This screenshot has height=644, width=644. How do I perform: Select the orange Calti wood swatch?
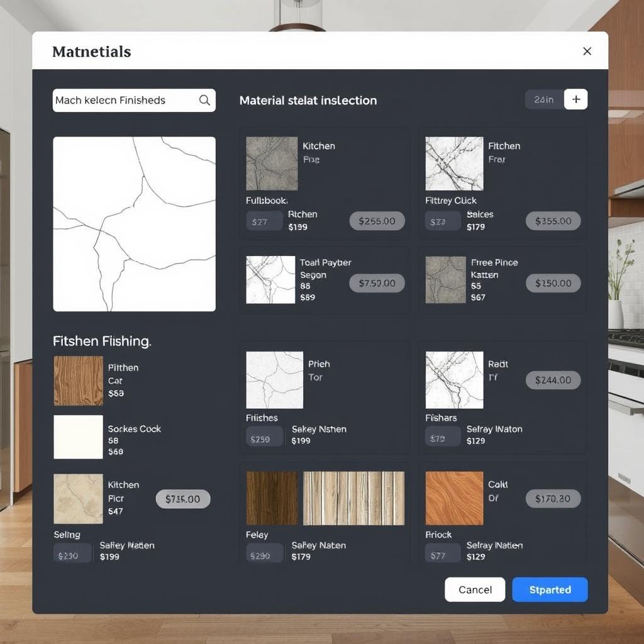[x=454, y=498]
